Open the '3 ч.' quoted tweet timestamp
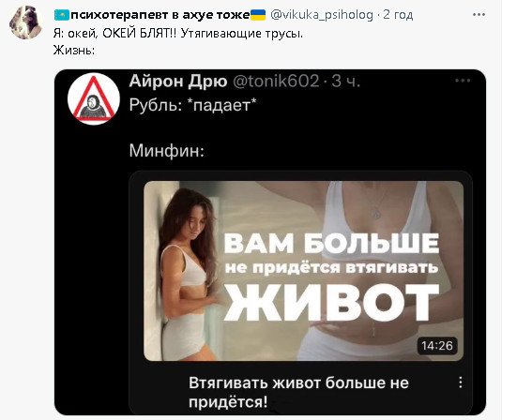This screenshot has width=517, height=420. (x=345, y=81)
